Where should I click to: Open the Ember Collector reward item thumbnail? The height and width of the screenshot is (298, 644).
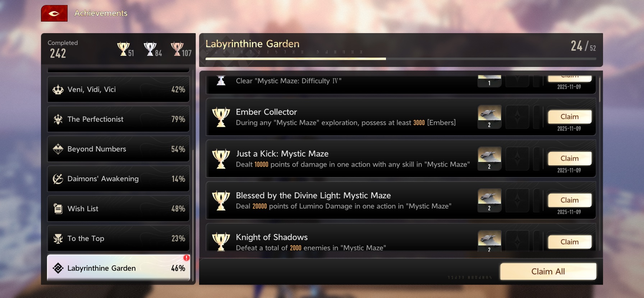[x=489, y=117]
